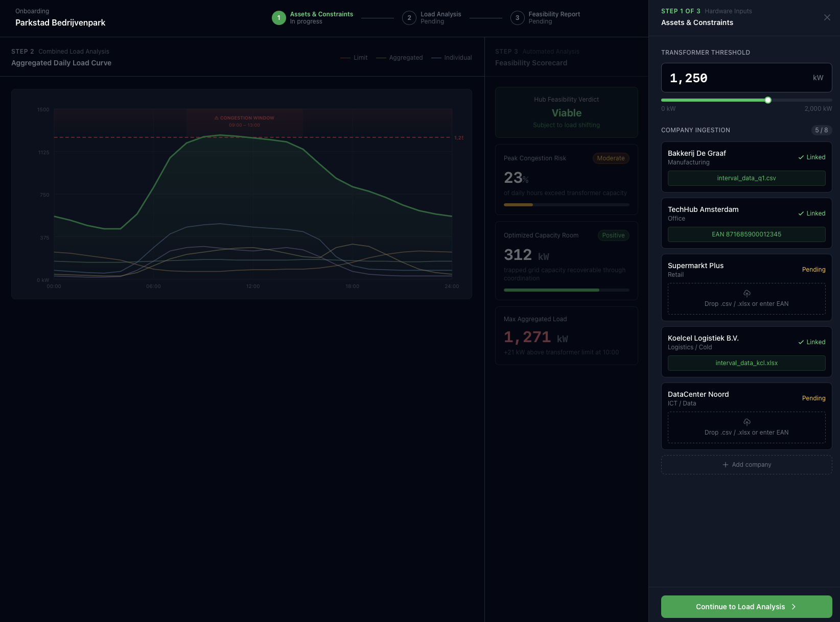Click upload icon in Supermarkt Plus dropzone
The height and width of the screenshot is (622, 840).
pos(746,293)
